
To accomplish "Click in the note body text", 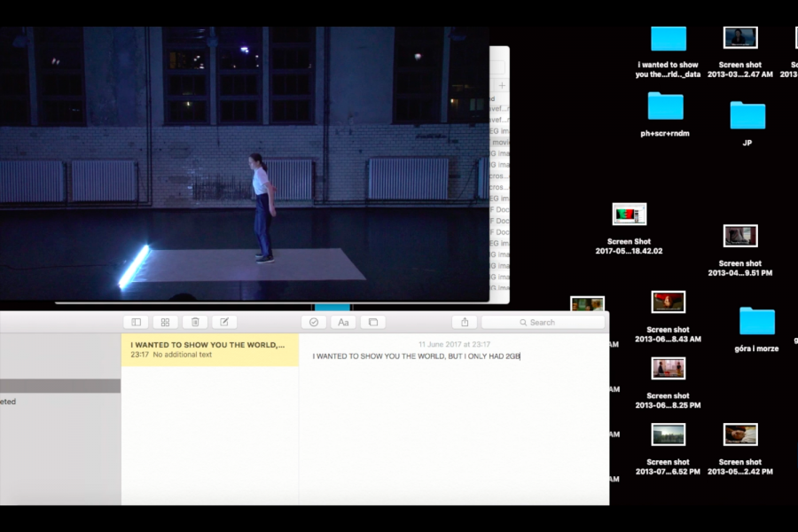I will [417, 356].
